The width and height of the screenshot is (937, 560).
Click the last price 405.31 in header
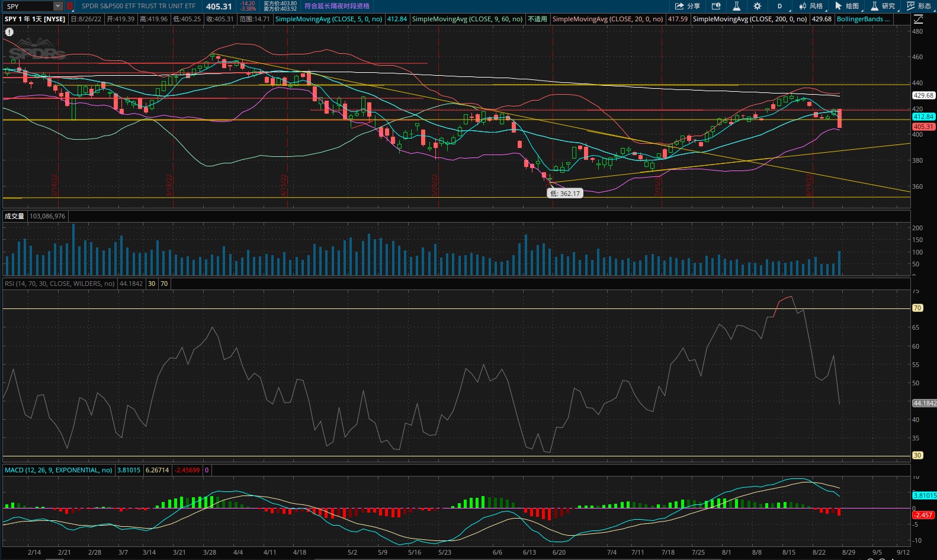pos(219,7)
